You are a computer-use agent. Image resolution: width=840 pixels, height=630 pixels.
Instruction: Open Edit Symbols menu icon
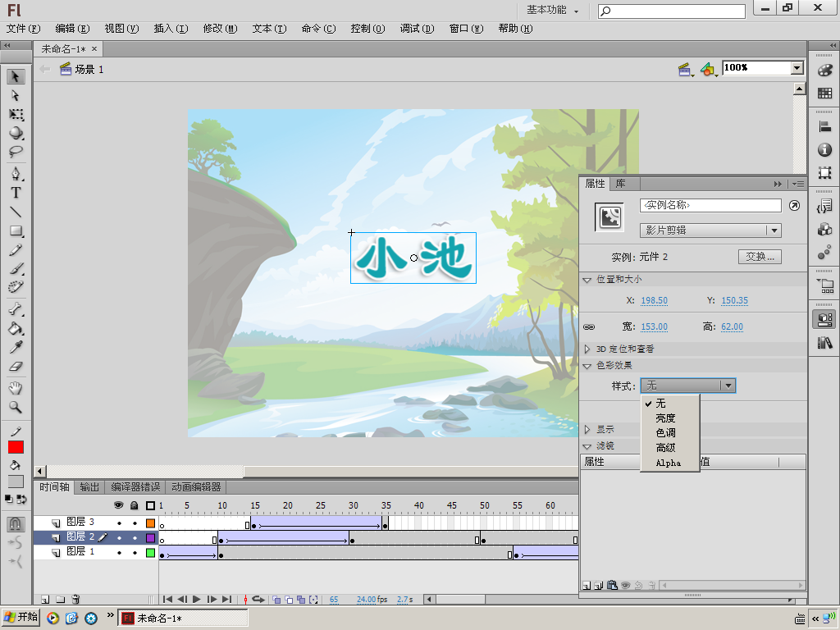point(709,69)
